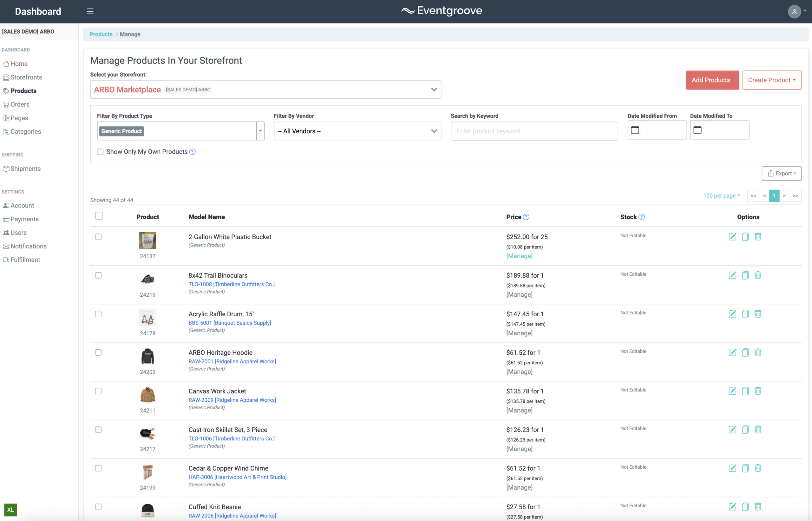Open the TLO-1008 Timberline Outfitters Co. link
The image size is (812, 521).
coord(231,284)
